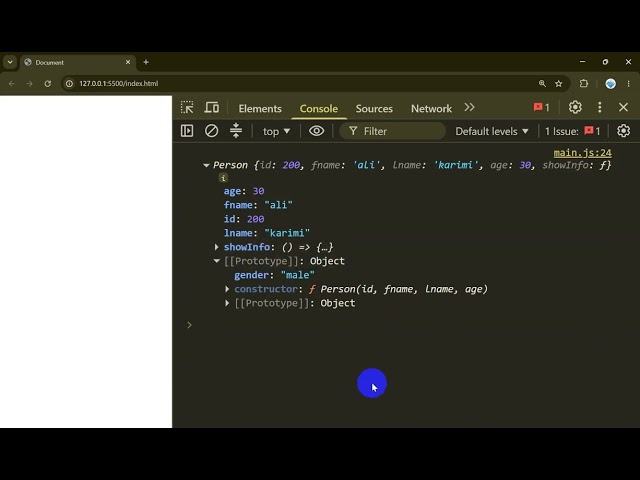Toggle the device toolbar icon
The width and height of the screenshot is (640, 480).
[211, 108]
